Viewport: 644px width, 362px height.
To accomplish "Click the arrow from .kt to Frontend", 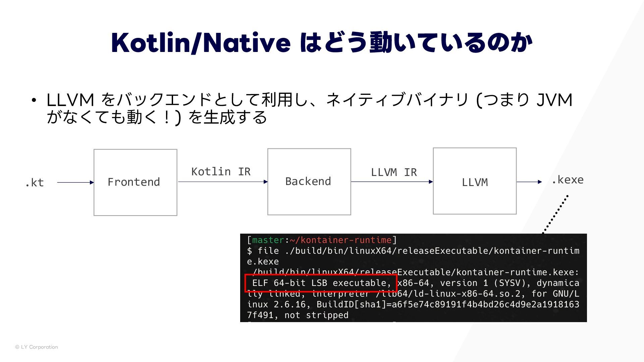I will (75, 182).
